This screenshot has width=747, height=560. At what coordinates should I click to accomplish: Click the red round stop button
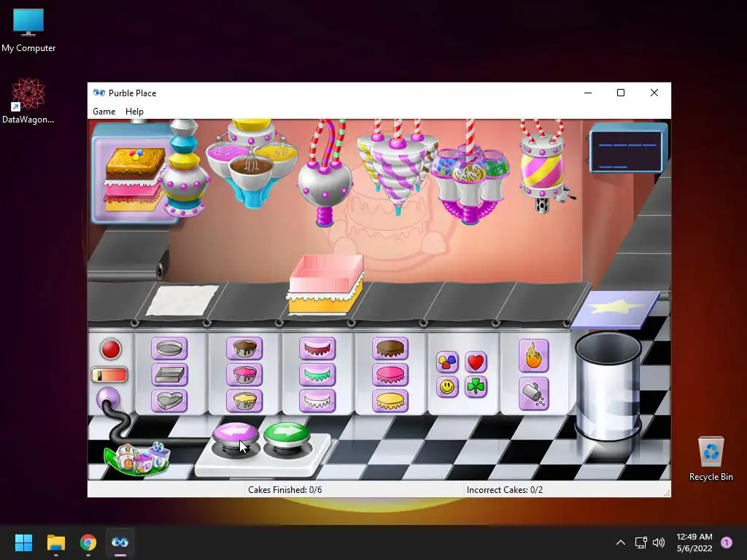111,349
